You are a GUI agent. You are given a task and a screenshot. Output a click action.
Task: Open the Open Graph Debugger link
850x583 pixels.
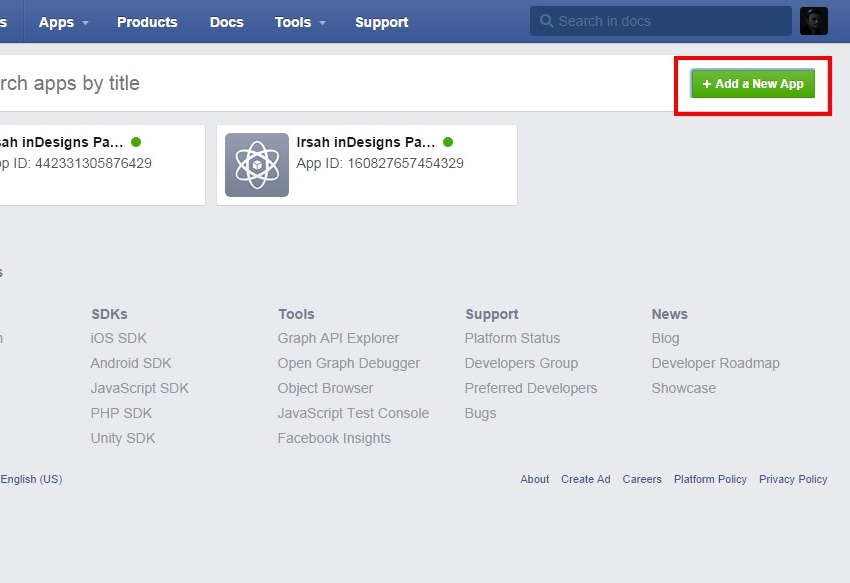pos(349,363)
